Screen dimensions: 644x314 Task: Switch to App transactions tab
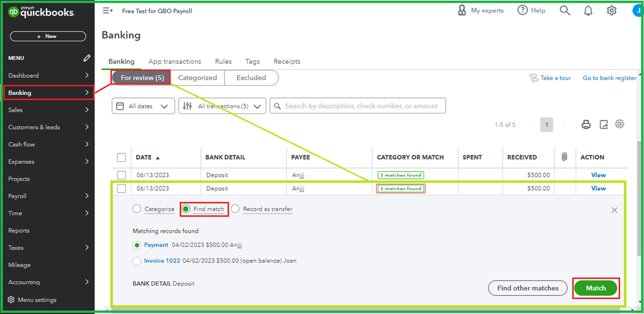175,62
